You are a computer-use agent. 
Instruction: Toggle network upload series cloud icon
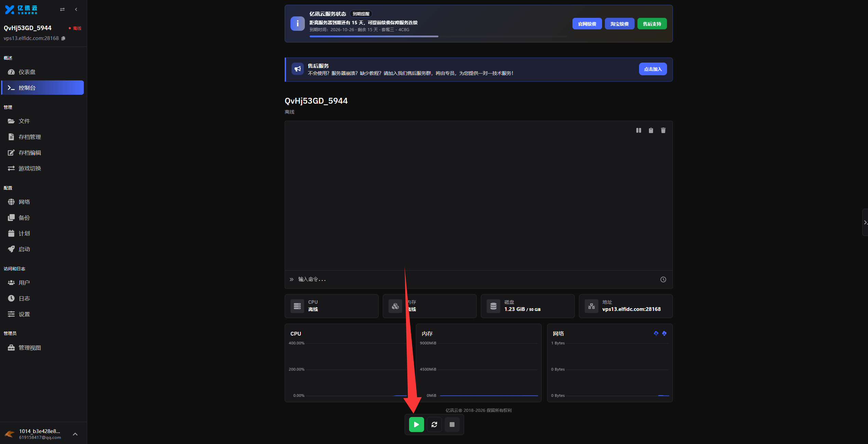pos(656,334)
